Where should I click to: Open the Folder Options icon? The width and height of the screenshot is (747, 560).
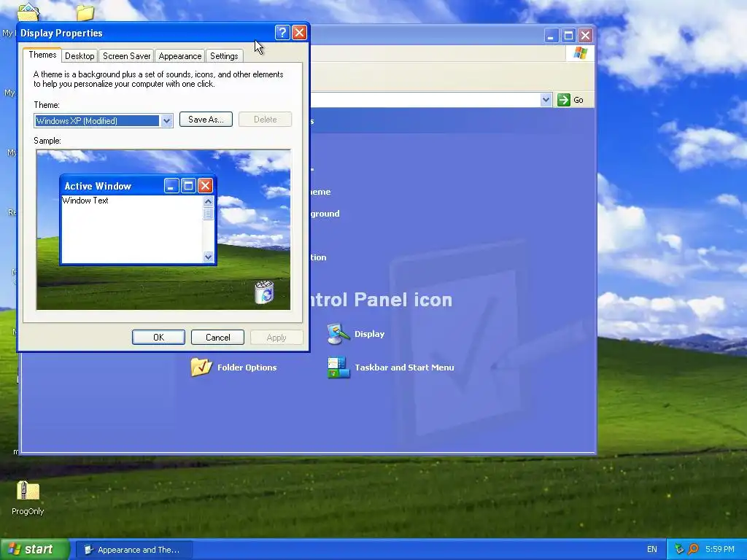(201, 367)
